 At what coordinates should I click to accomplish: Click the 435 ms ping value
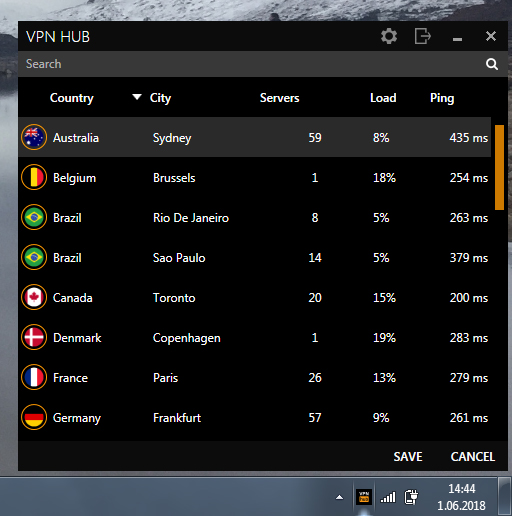pyautogui.click(x=469, y=138)
